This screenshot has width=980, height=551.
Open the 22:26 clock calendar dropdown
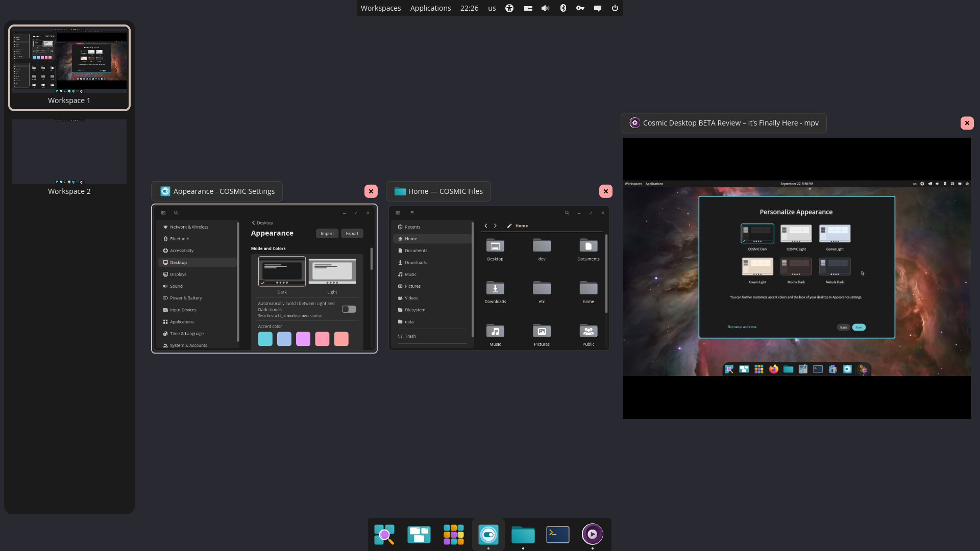pyautogui.click(x=469, y=8)
